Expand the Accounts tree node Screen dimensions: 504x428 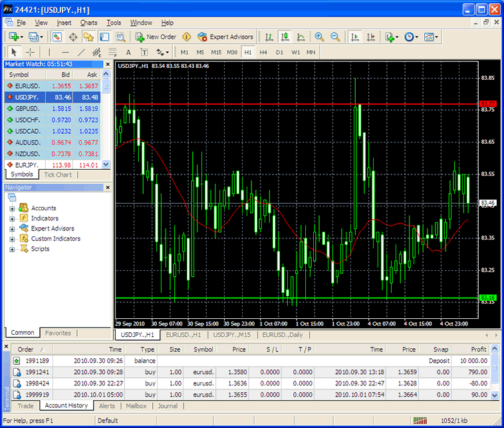click(x=12, y=208)
